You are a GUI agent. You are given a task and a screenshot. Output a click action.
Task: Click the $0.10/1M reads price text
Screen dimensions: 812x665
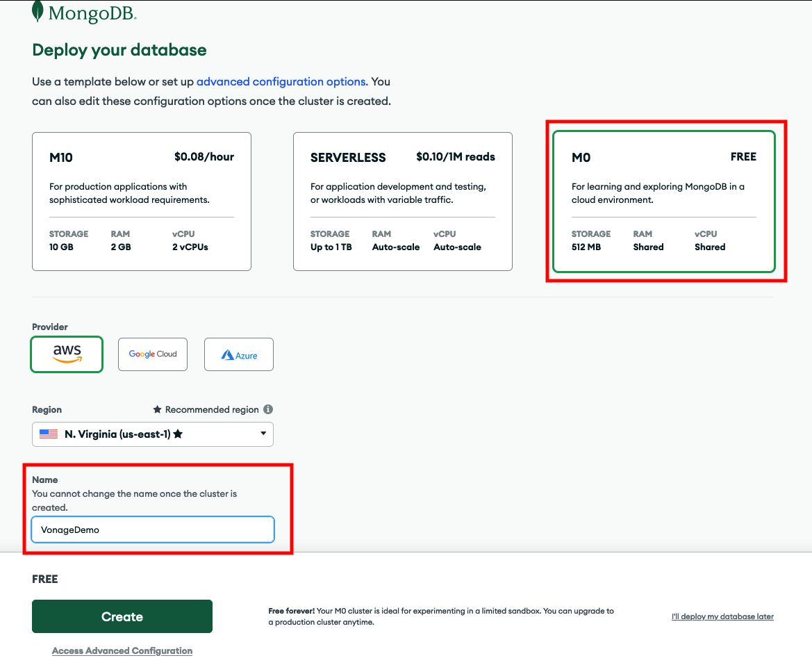456,157
